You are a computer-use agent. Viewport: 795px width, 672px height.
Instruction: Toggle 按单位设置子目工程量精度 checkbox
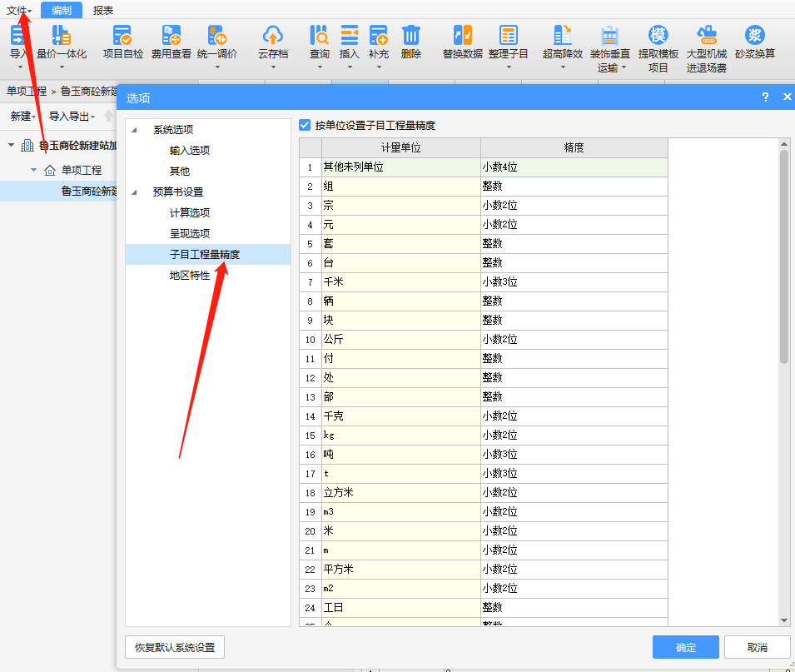tap(305, 125)
